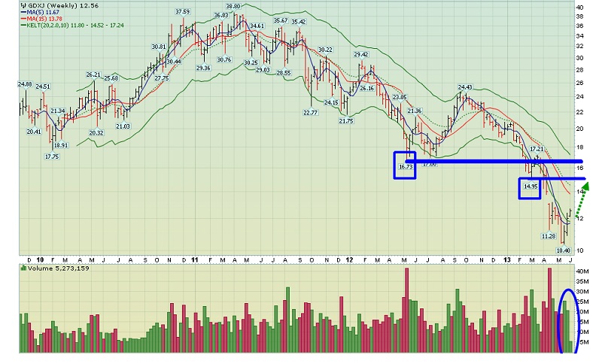Click the 30.44 price label
602x364 pixels.
pos(174,62)
